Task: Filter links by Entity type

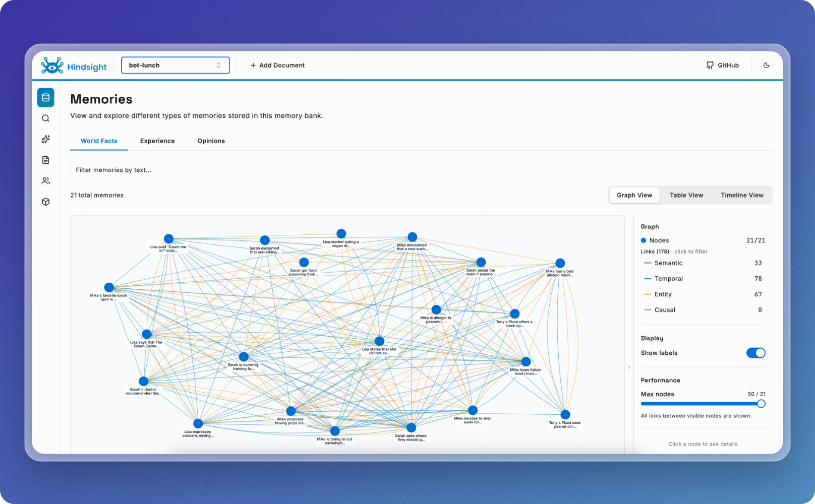Action: coord(663,294)
